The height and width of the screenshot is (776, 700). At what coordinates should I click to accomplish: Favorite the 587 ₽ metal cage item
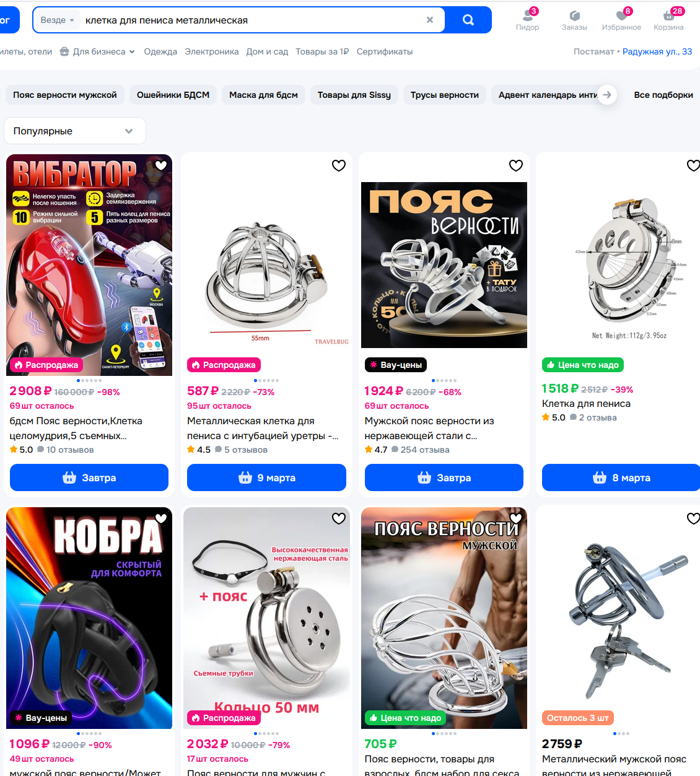(339, 165)
